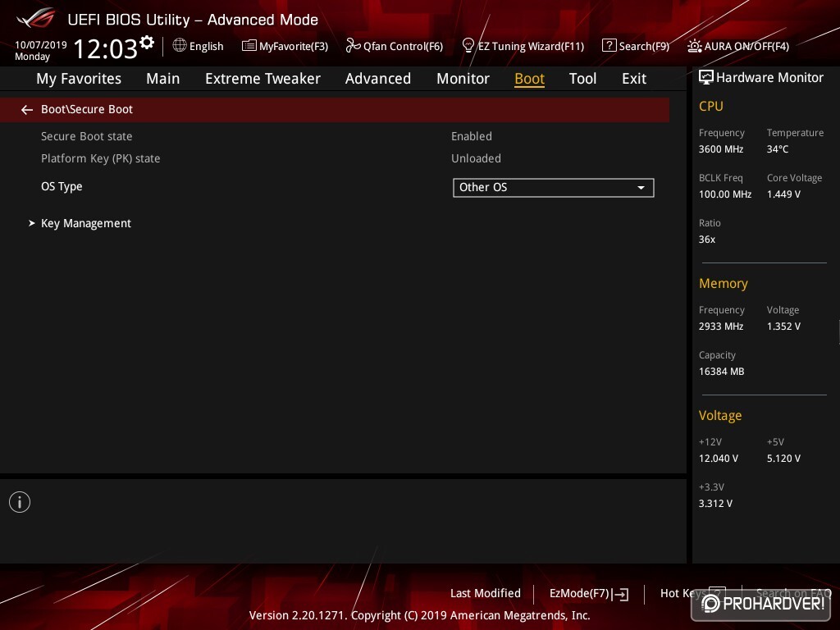Click Memory frequency value 2933 MHz
The width and height of the screenshot is (840, 630).
tap(721, 326)
